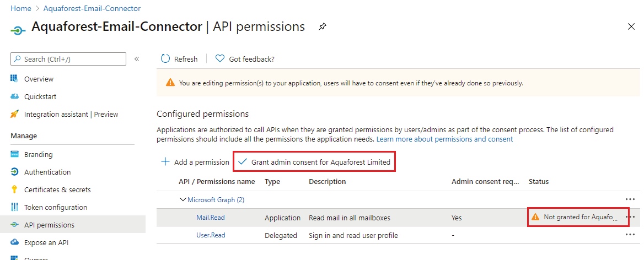Image resolution: width=644 pixels, height=260 pixels.
Task: Open Learn more about permissions and consent link
Action: point(444,139)
